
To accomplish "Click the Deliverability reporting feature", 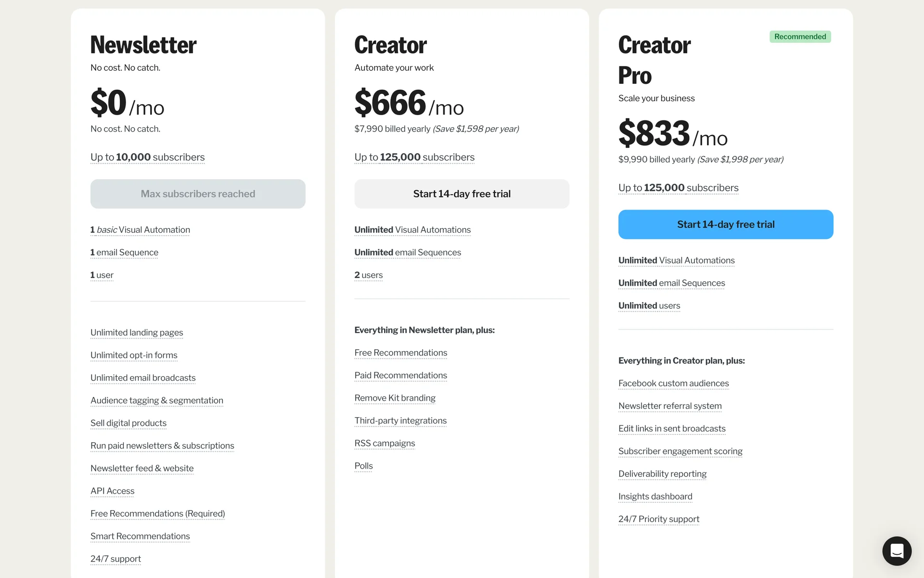I will [662, 474].
